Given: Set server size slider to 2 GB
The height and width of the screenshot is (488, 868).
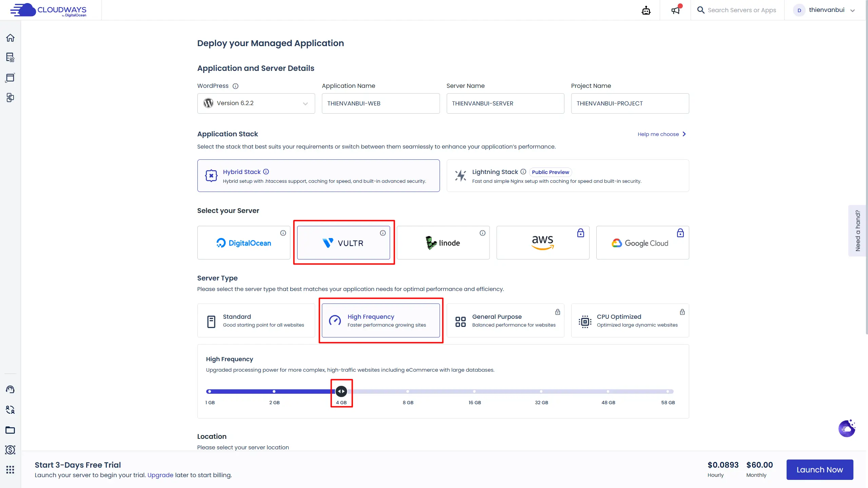Looking at the screenshot, I should pos(274,391).
